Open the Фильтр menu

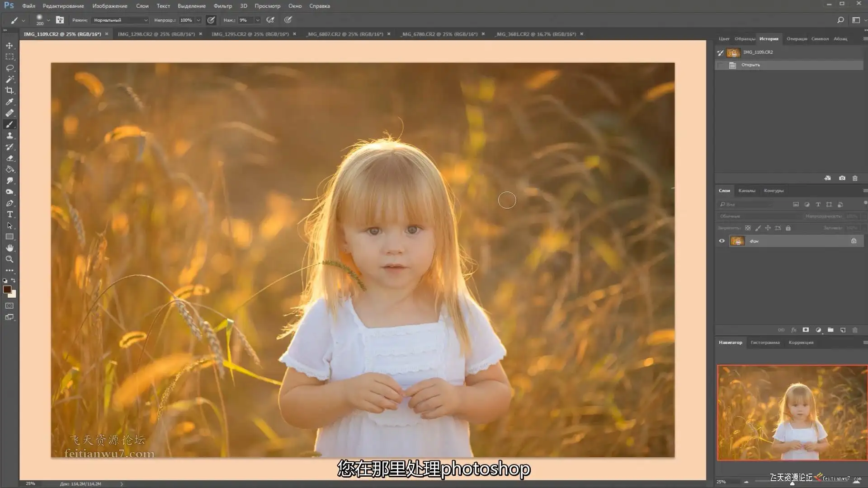click(222, 6)
